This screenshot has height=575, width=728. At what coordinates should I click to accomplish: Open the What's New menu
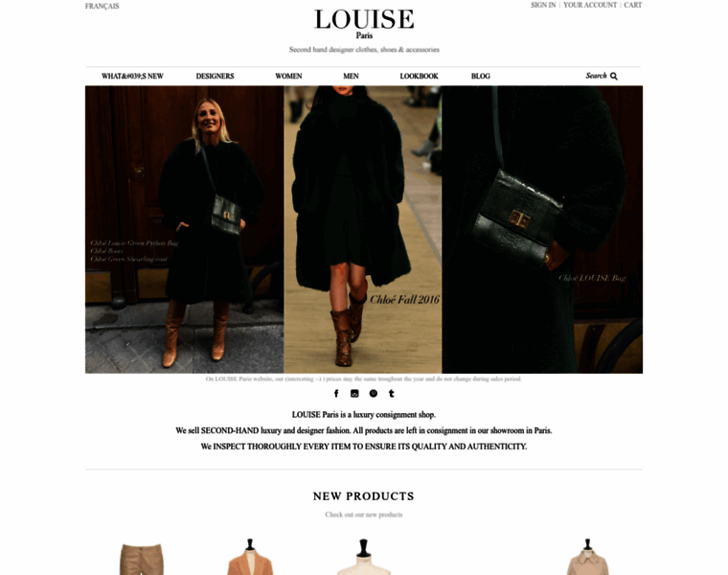click(132, 76)
